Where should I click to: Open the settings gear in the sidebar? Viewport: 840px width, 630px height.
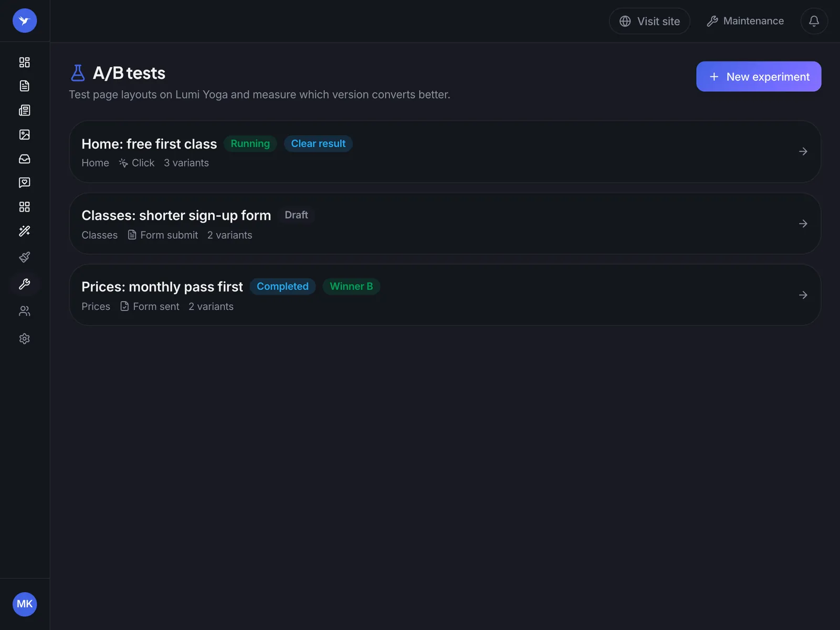25,339
